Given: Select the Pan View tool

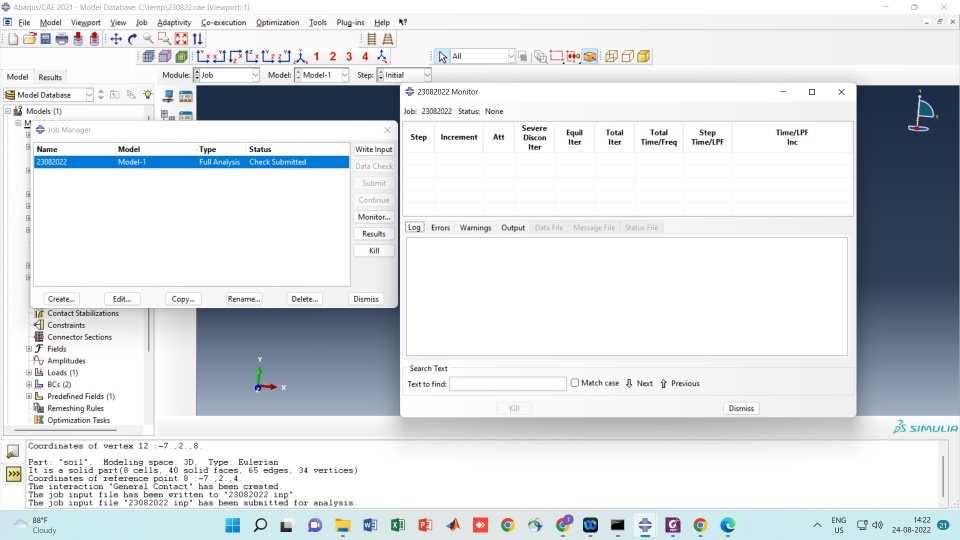Looking at the screenshot, I should (116, 39).
